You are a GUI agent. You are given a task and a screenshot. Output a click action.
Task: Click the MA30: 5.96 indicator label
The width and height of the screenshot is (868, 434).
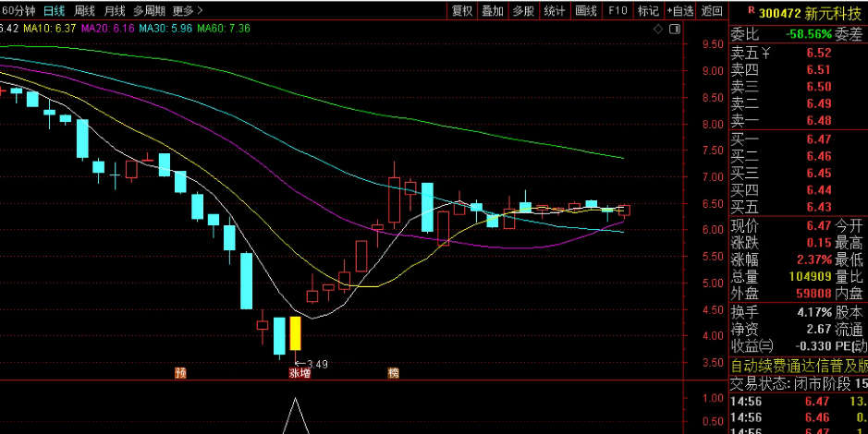[166, 29]
